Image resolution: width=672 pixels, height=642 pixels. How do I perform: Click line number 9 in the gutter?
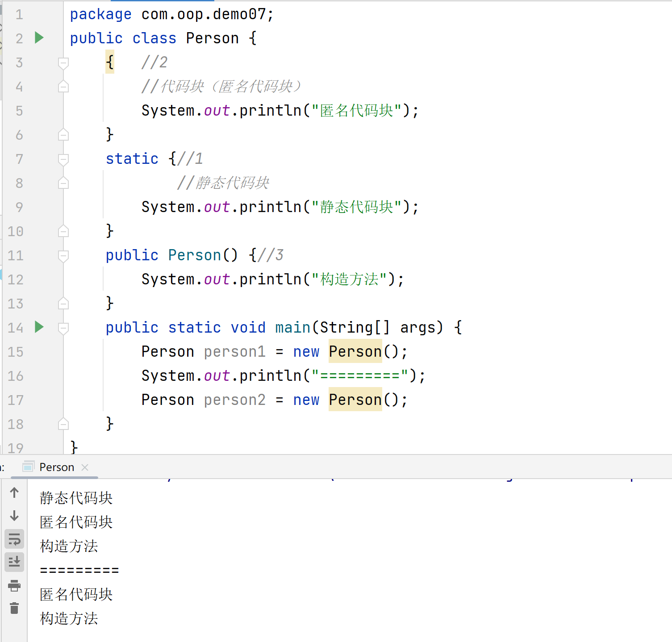coord(19,207)
